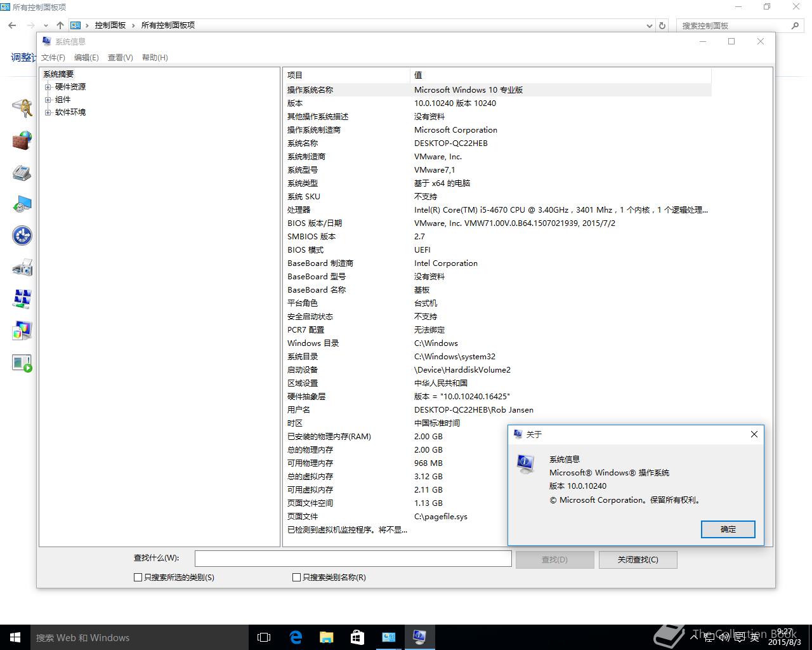
Task: Go back using Control Panel back arrow
Action: click(x=12, y=25)
